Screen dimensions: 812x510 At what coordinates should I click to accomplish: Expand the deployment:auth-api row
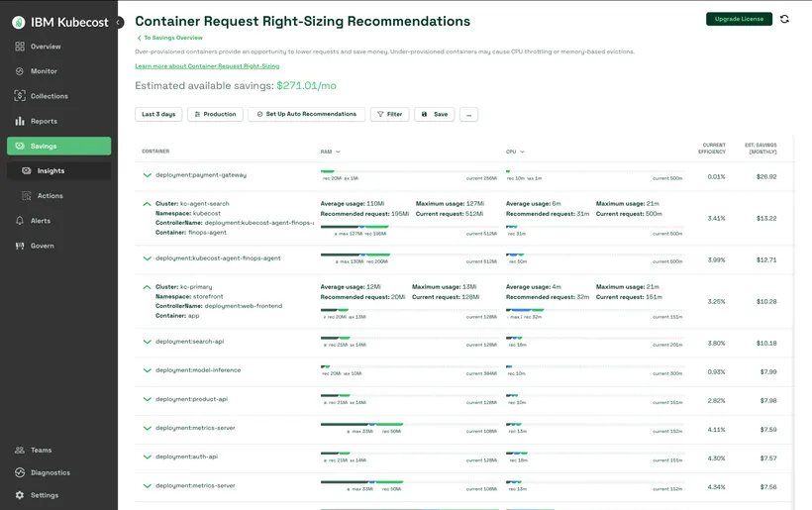pos(148,457)
